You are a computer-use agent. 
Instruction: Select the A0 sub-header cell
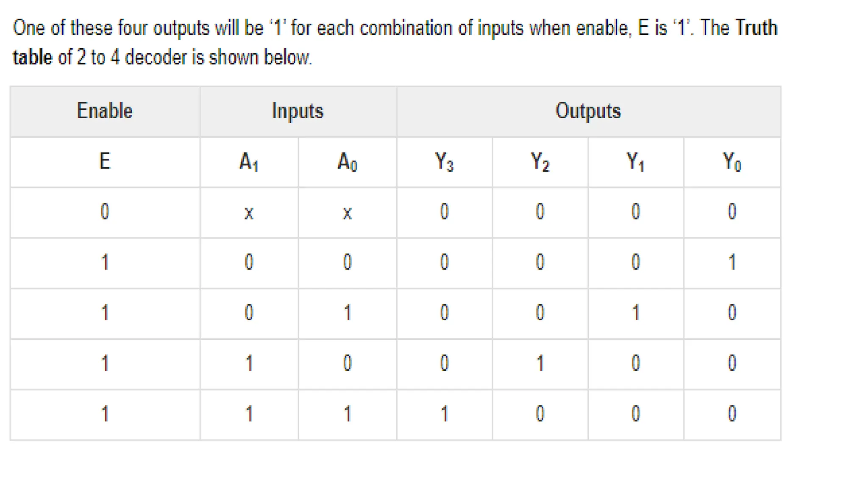[x=347, y=162]
